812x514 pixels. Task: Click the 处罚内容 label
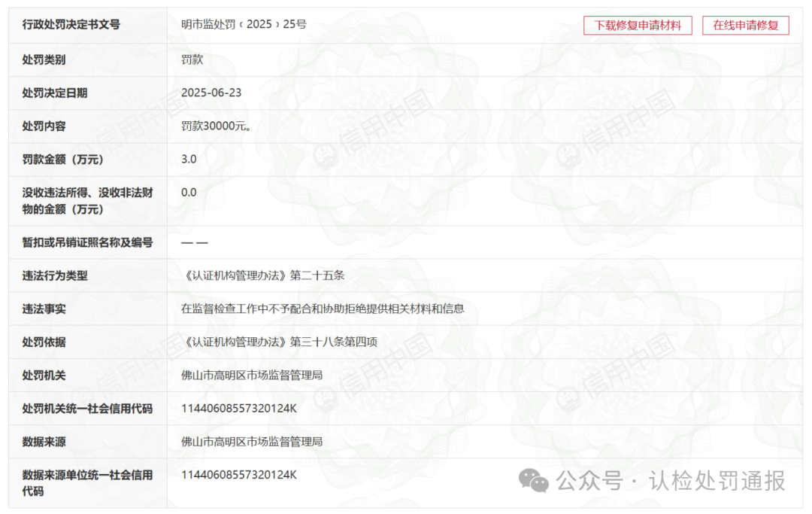[x=44, y=126]
